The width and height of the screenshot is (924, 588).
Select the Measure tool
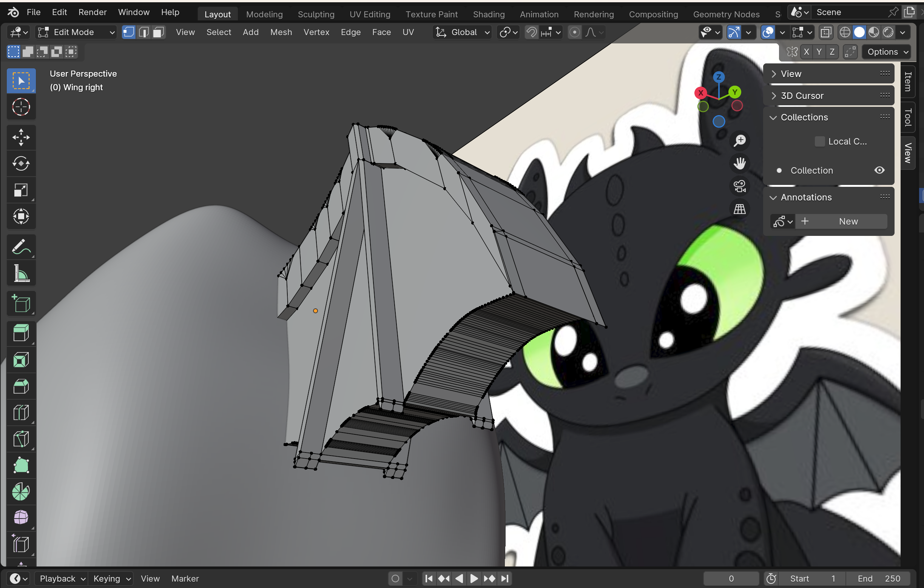tap(21, 274)
